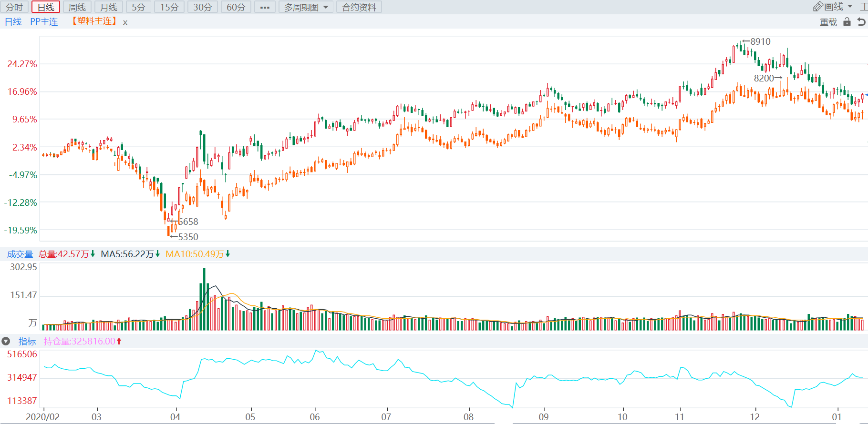Viewport: 868px width, 424px height.
Task: Select the 15分 period tab
Action: coord(169,7)
